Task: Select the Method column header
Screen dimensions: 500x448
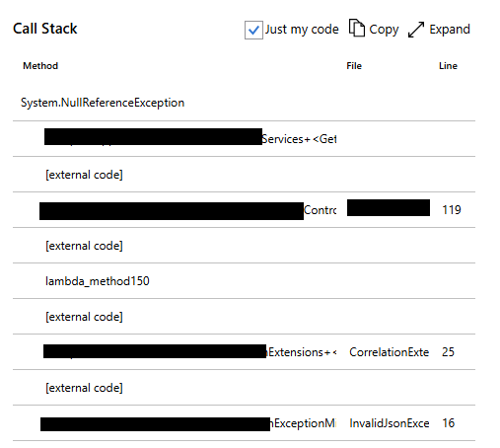Action: point(40,66)
